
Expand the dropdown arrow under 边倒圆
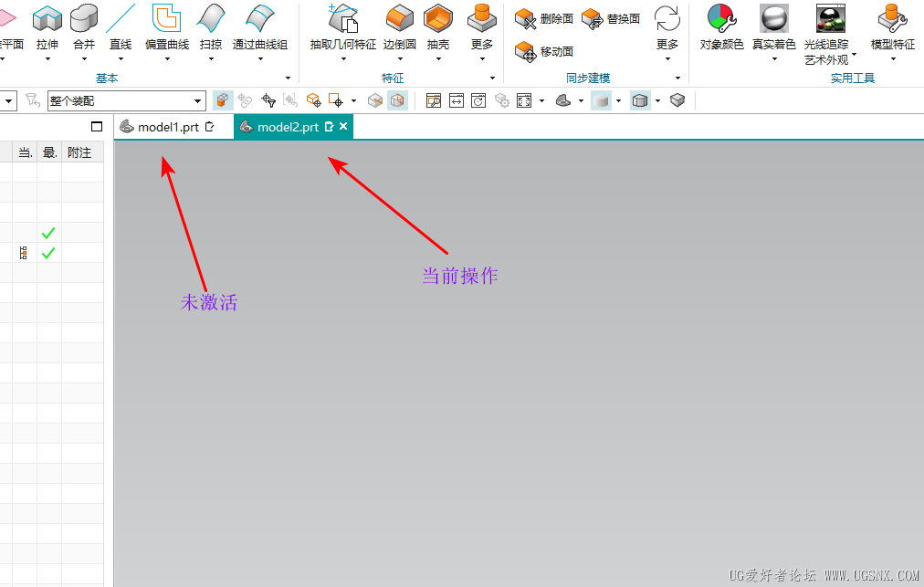[x=400, y=59]
